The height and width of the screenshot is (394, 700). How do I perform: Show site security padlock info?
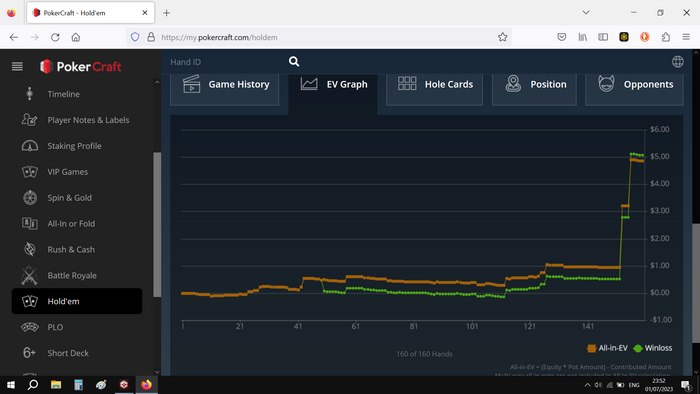tap(151, 37)
